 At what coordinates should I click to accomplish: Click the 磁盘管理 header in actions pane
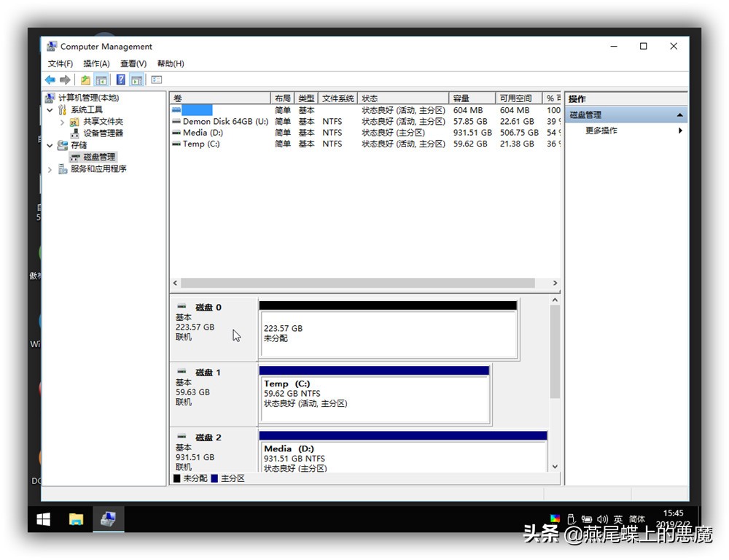click(625, 115)
